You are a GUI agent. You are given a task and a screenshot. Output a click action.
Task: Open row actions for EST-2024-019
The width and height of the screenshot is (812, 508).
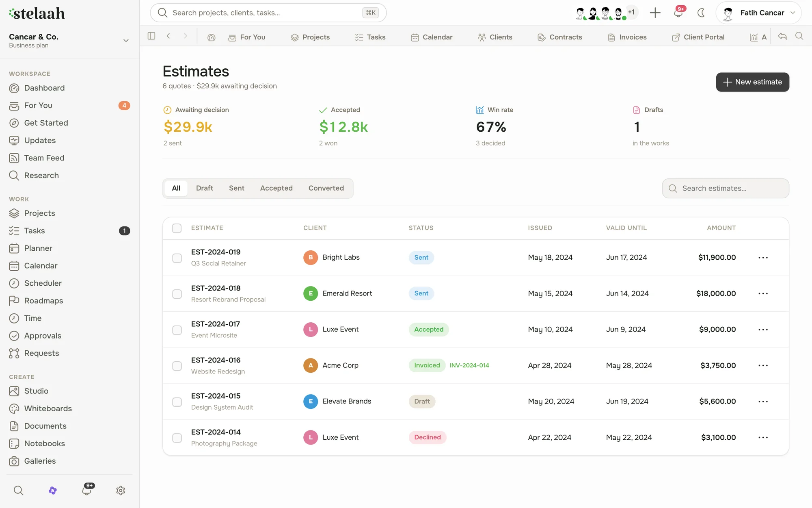coord(763,258)
